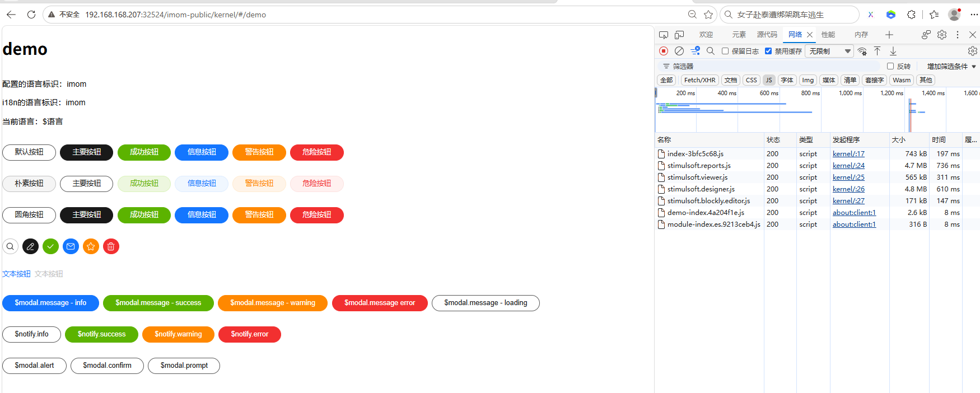Expand the 增加筛选条件 dropdown
The width and height of the screenshot is (980, 393).
coord(951,66)
